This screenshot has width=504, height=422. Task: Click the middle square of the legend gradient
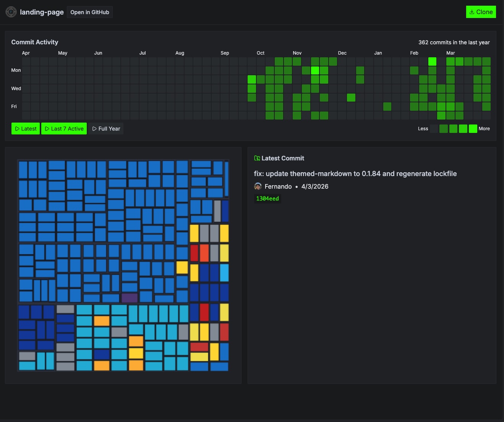pos(453,129)
